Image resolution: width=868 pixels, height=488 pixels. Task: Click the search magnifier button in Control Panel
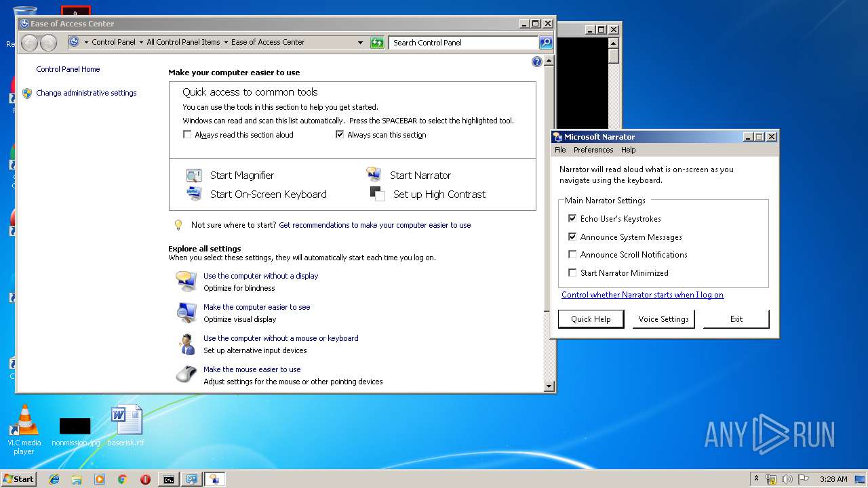coord(545,43)
